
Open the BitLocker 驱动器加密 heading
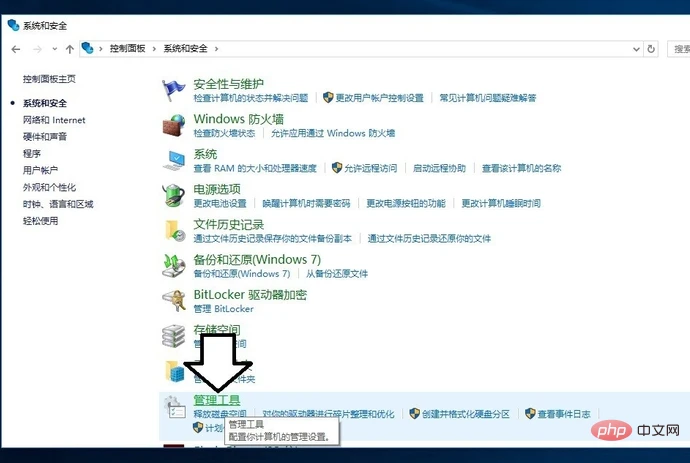pos(250,294)
